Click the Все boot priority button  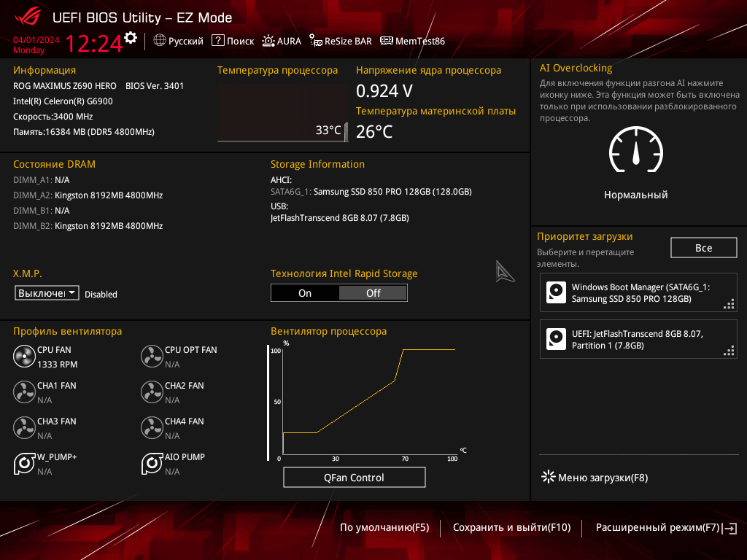click(x=704, y=248)
